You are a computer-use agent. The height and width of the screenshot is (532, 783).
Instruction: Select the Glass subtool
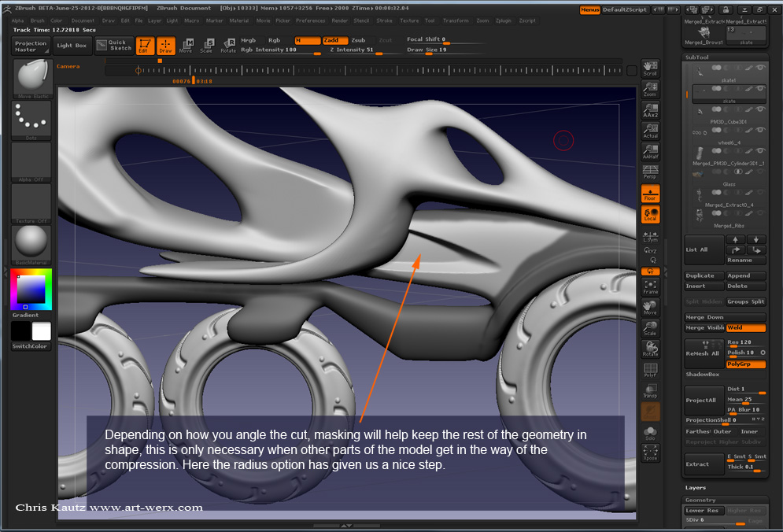(x=727, y=175)
